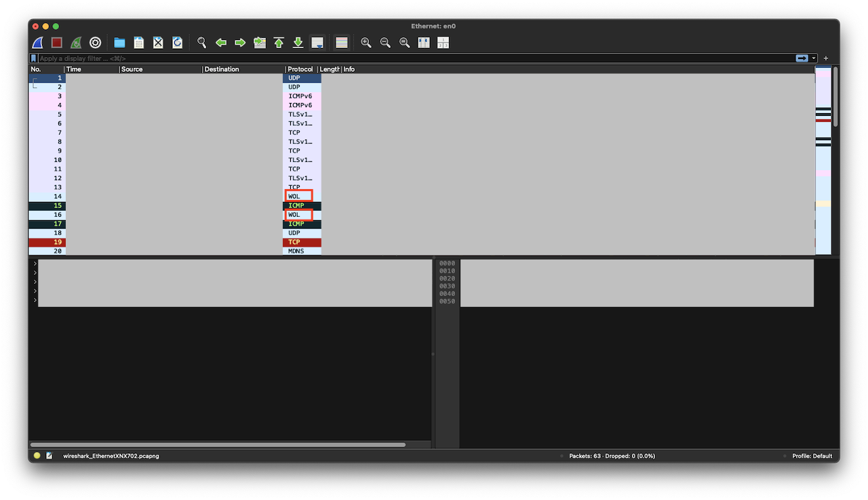This screenshot has height=500, width=868.
Task: Start capturing packets with the shark fin icon
Action: pyautogui.click(x=38, y=43)
